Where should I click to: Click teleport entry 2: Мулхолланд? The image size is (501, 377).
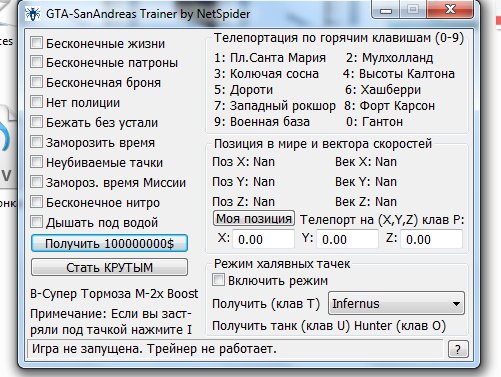(389, 58)
